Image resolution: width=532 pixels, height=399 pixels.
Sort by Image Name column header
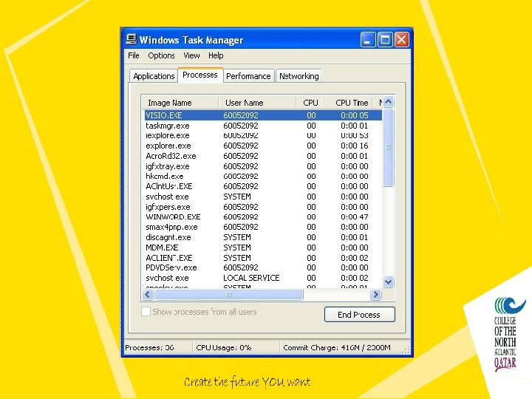pos(180,103)
